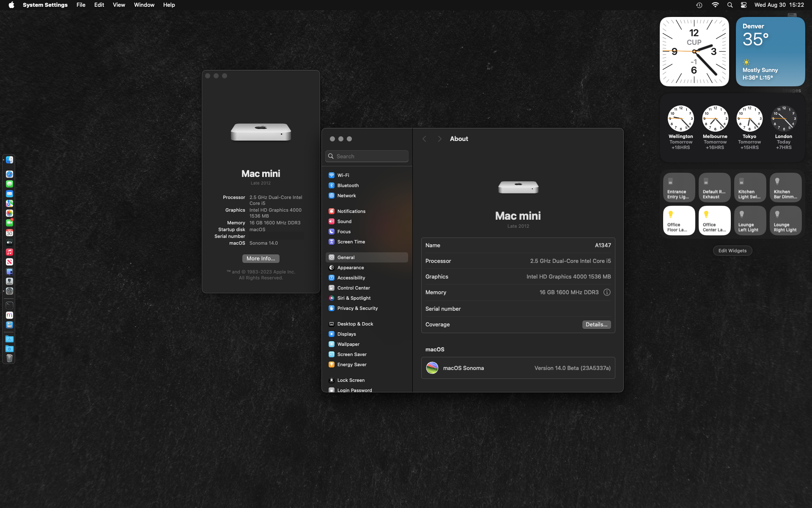
Task: Select Bluetooth in the sidebar
Action: click(x=348, y=185)
